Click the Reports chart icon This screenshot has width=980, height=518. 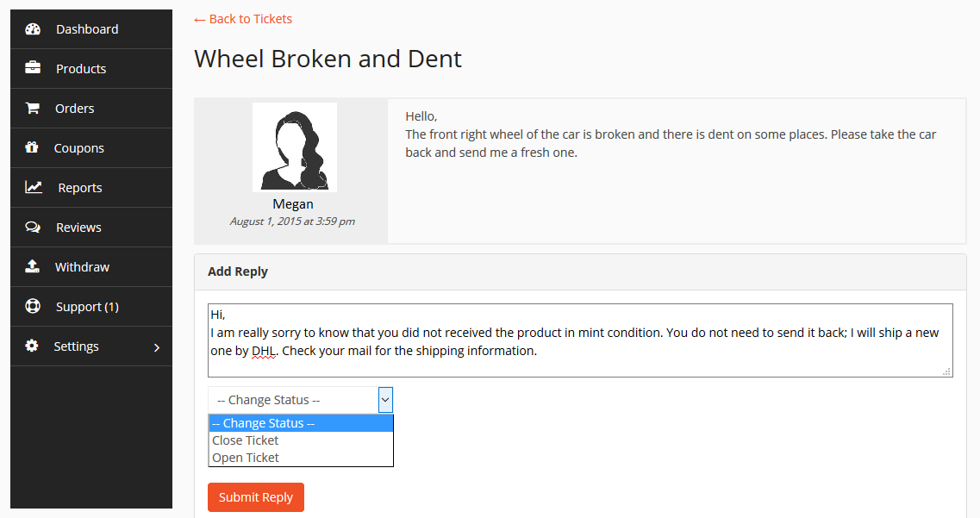point(33,187)
